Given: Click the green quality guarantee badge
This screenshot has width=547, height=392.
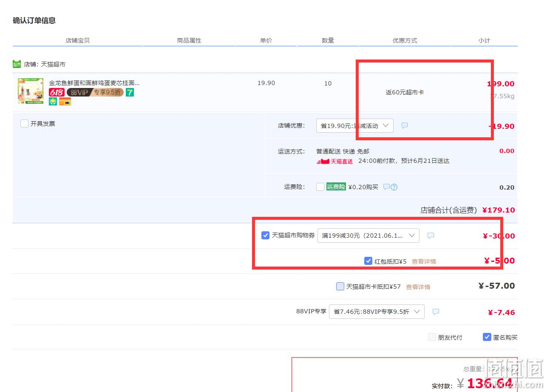Looking at the screenshot, I should (x=53, y=101).
